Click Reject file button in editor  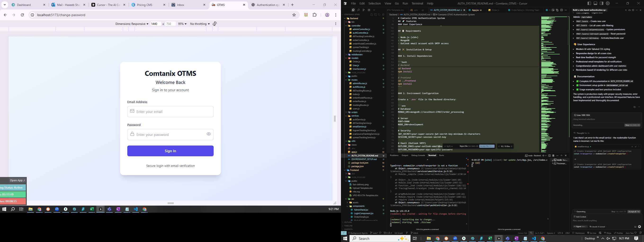[469, 146]
